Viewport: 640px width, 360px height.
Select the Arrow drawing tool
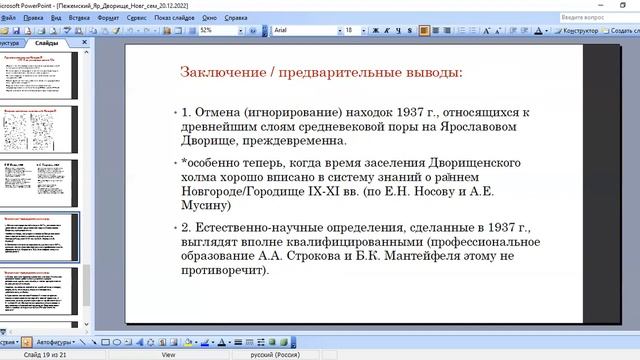point(94,342)
